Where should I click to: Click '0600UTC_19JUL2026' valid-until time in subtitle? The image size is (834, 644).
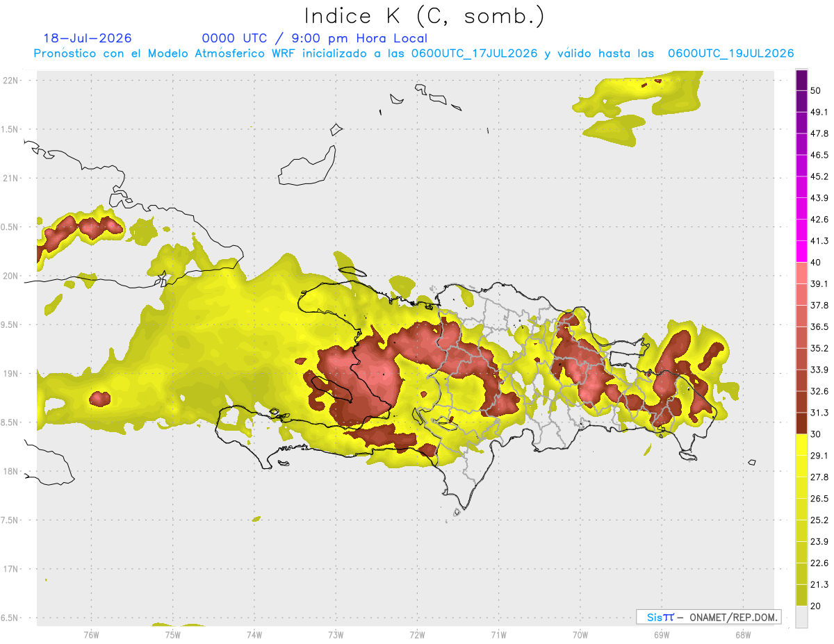click(x=731, y=53)
